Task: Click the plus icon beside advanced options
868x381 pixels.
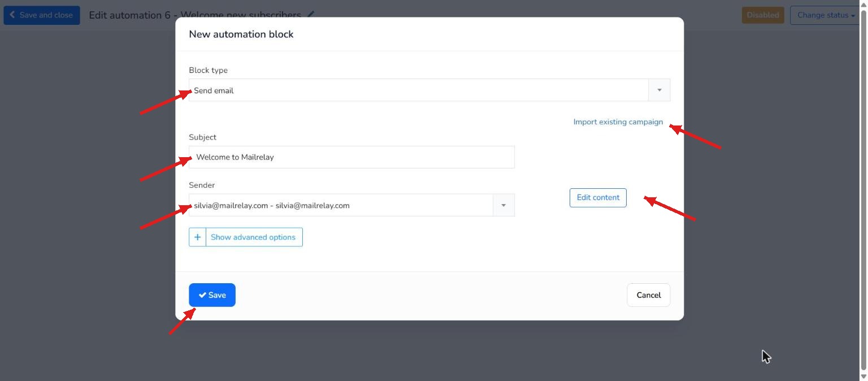Action: click(x=197, y=237)
